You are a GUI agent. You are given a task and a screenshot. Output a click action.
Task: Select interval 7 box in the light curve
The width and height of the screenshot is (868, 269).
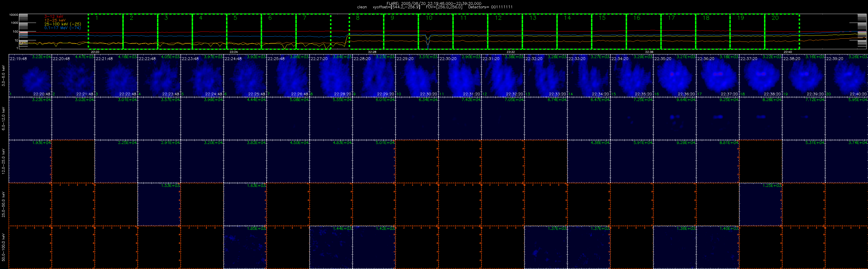pos(313,32)
